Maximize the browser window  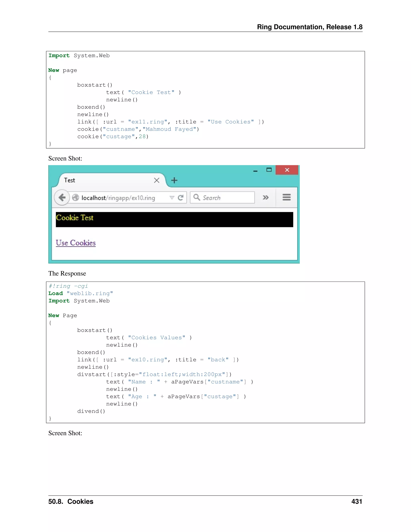click(269, 170)
